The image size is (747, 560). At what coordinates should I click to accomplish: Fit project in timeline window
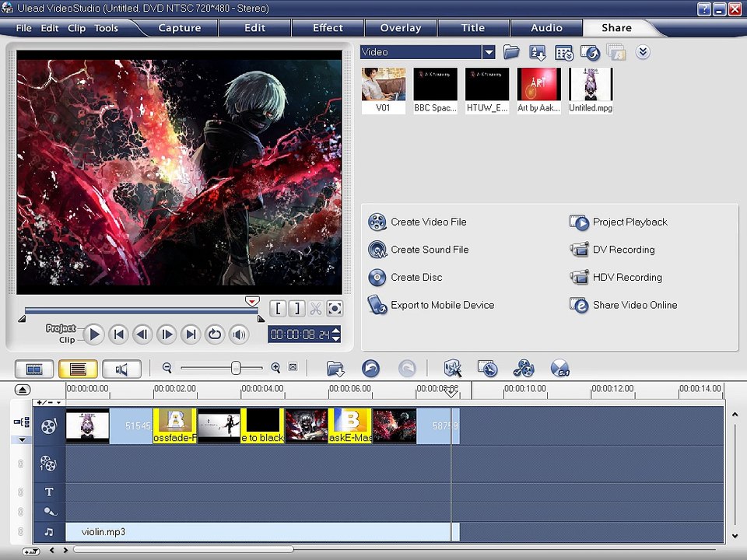(x=293, y=367)
